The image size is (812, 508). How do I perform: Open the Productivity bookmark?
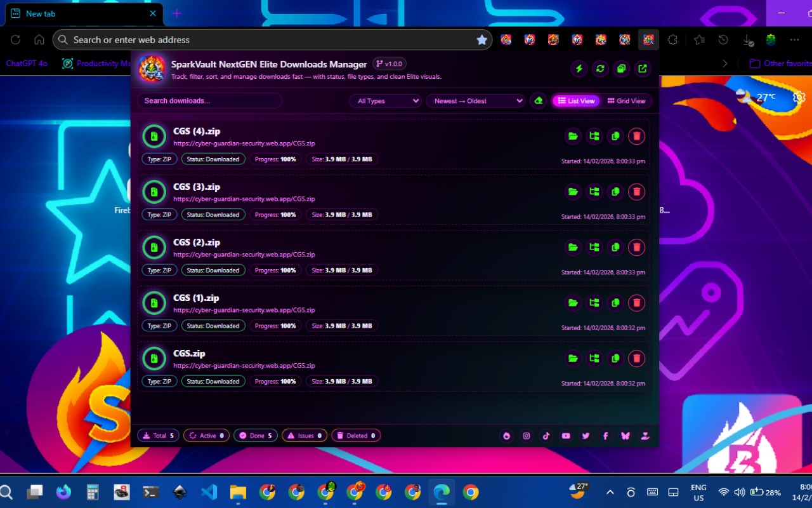tap(96, 63)
